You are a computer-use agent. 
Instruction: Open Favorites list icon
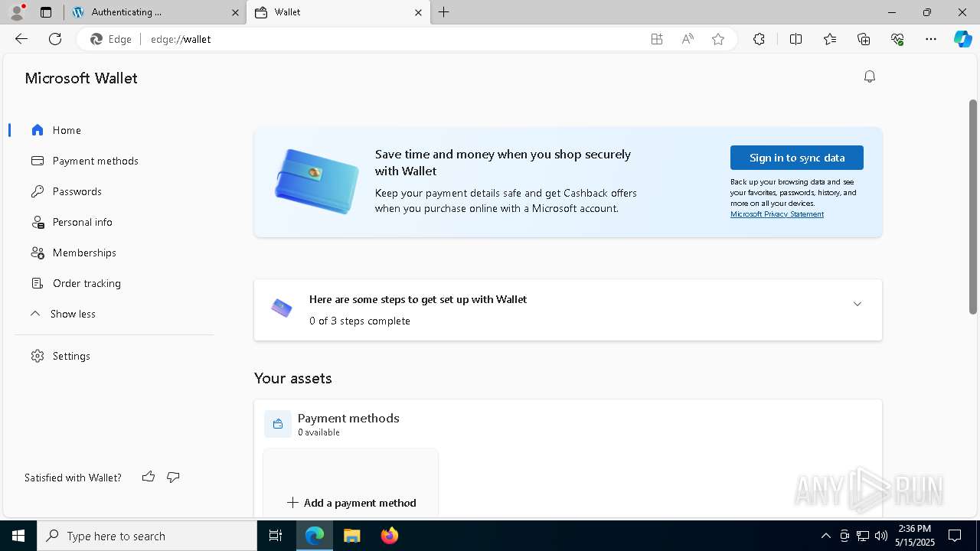(830, 39)
